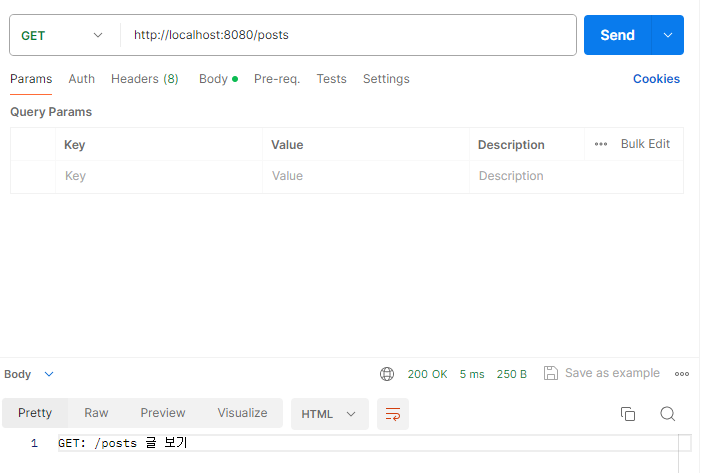Open the Settings tab

tap(386, 79)
